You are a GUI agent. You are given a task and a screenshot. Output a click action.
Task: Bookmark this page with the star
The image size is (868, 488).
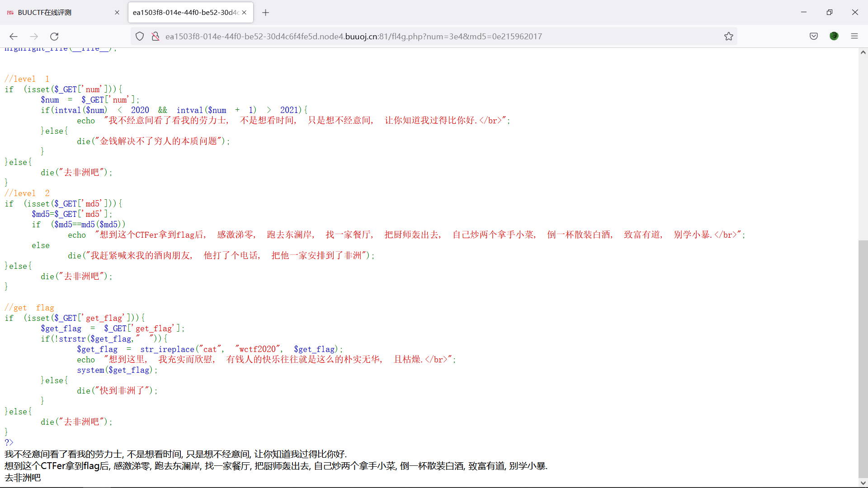[728, 36]
